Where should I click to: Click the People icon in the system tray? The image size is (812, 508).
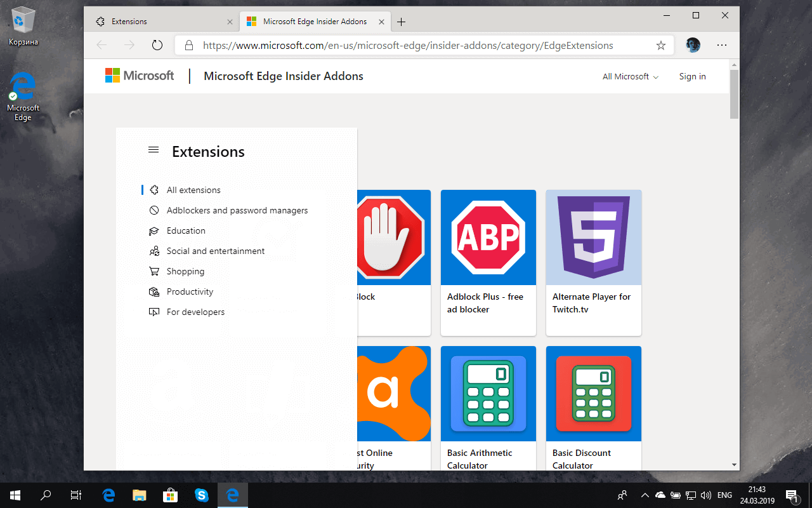[x=622, y=495]
